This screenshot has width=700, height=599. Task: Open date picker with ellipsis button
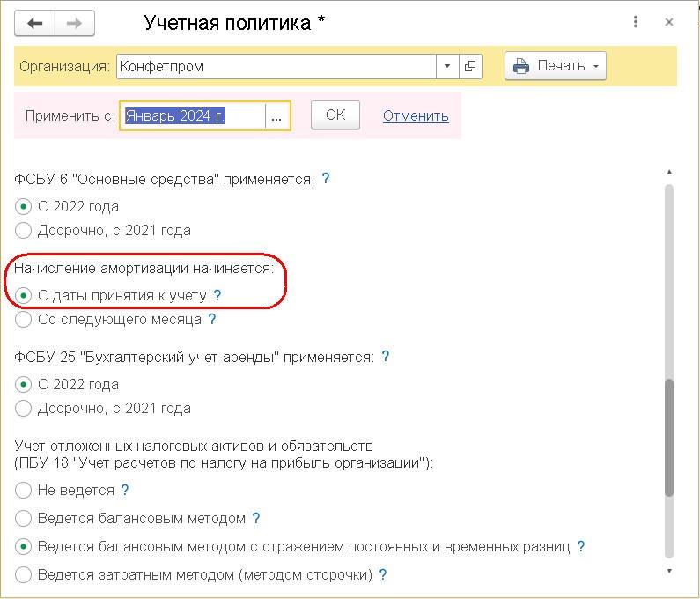point(277,116)
